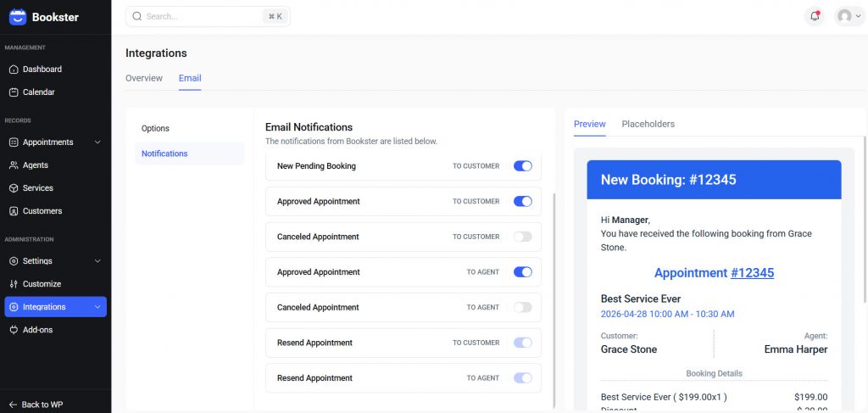Expand the Appointments submenu chevron
Screen dimensions: 868x413
[97, 142]
